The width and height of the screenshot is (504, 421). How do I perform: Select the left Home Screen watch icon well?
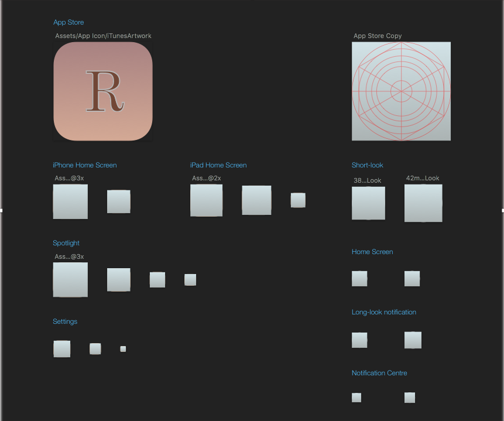(359, 278)
